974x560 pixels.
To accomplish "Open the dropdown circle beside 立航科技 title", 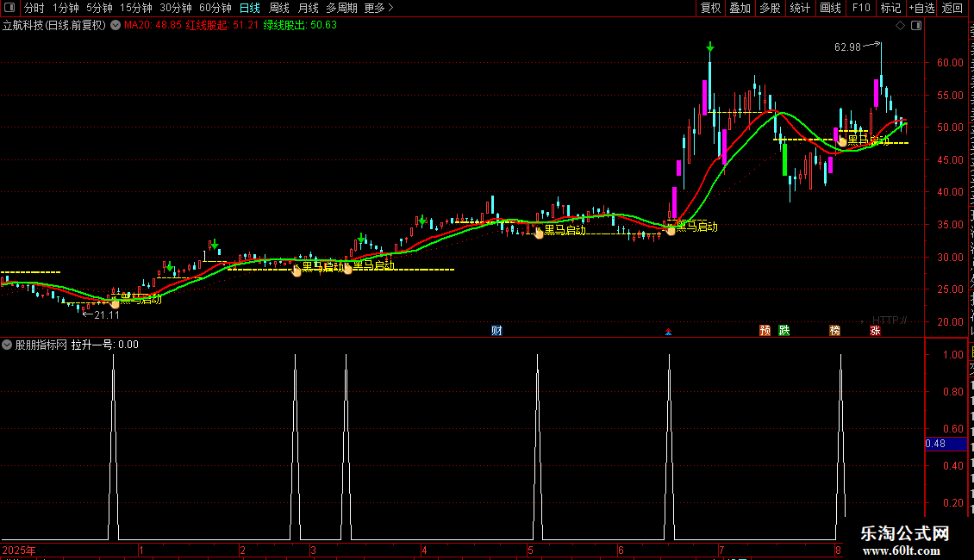I will [x=116, y=26].
